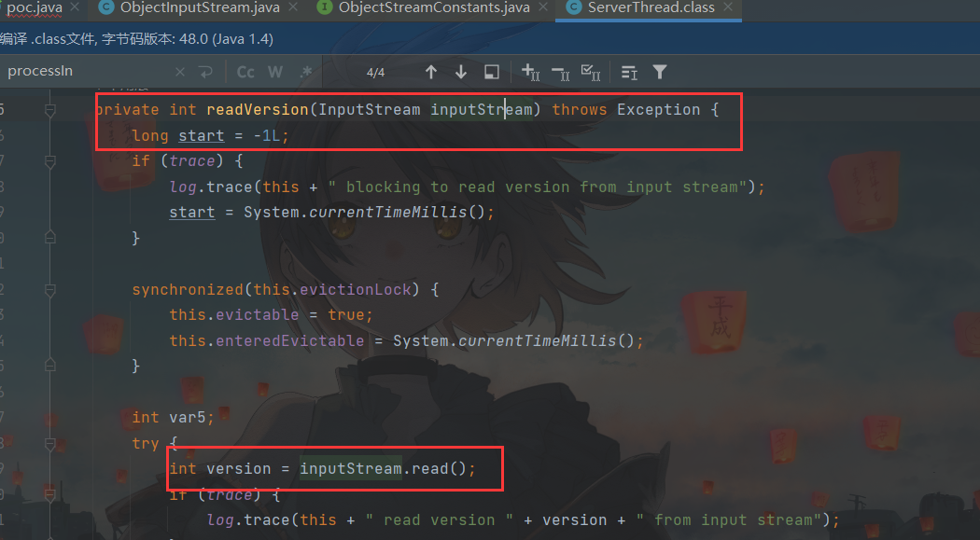Open search results in Find window icon
Image resolution: width=980 pixels, height=540 pixels.
coord(492,72)
